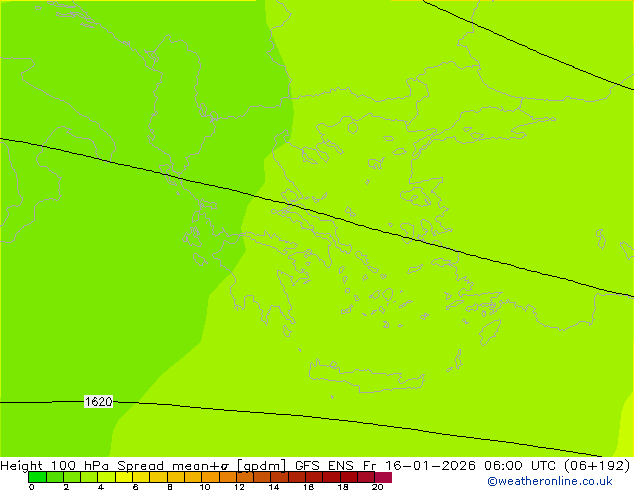
Task: Click the 'Height 100 hPa' title text
Action: pyautogui.click(x=55, y=465)
